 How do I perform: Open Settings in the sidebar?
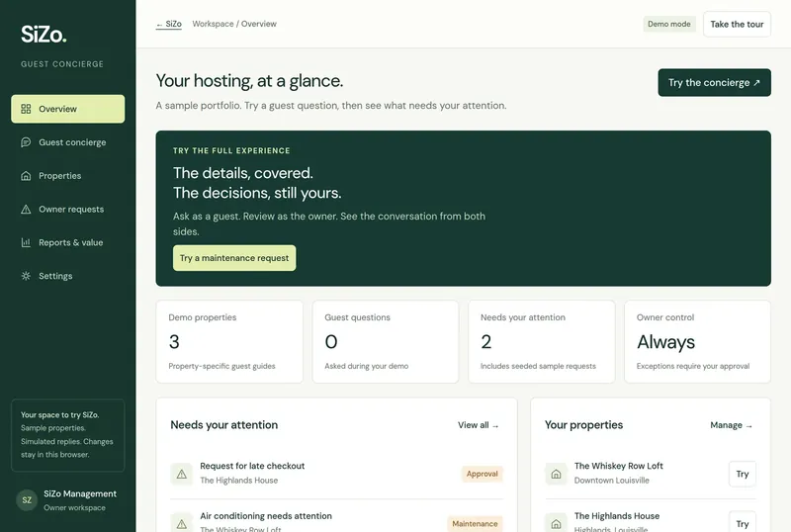[67, 276]
